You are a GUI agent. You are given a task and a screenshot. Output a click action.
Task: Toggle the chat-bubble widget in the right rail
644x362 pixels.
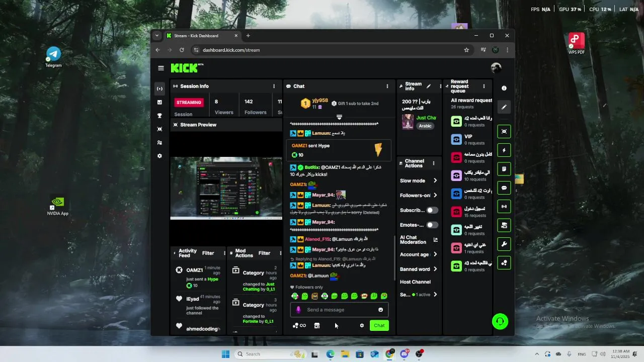coord(504,188)
